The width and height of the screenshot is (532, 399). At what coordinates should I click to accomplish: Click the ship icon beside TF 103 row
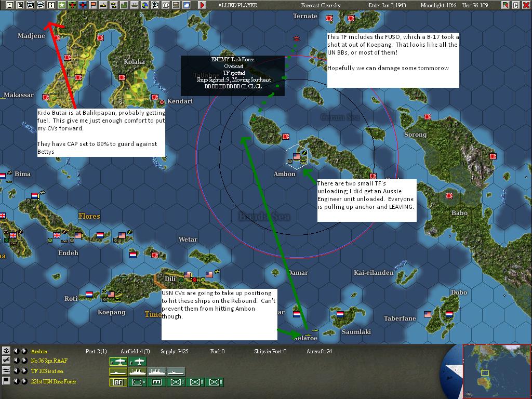point(6,371)
